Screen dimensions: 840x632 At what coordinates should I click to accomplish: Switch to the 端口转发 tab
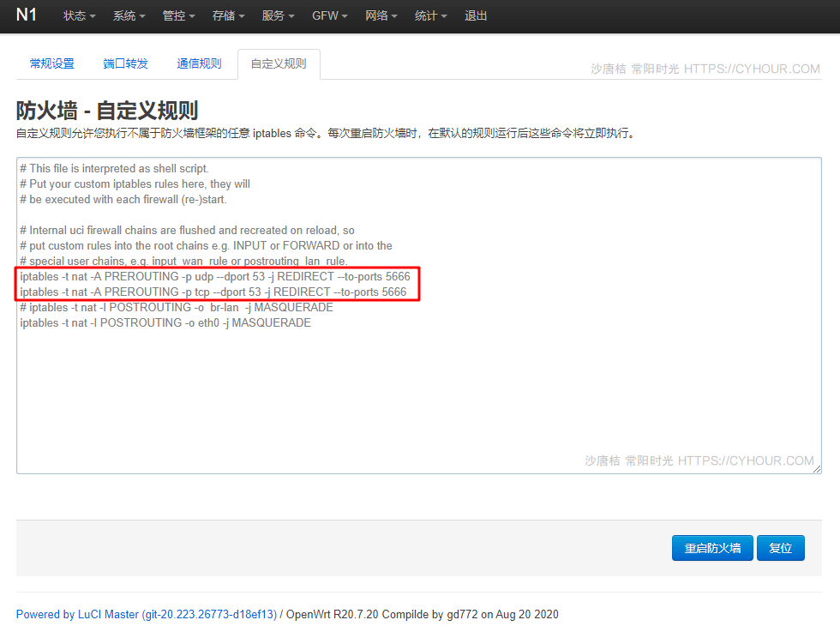(x=125, y=63)
